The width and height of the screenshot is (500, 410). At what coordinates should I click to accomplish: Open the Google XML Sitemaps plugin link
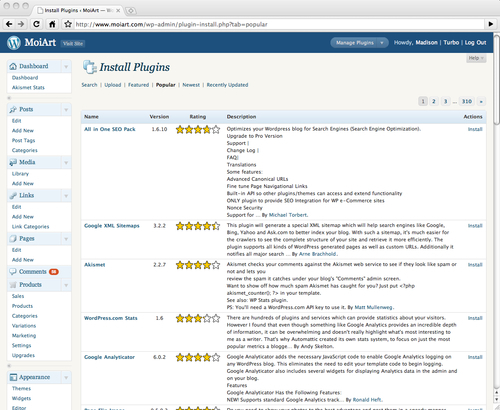[112, 226]
